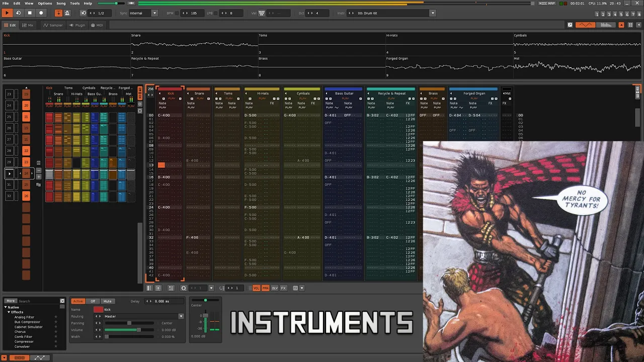The width and height of the screenshot is (644, 362).
Task: Switch to the Sampler tab
Action: click(x=53, y=25)
